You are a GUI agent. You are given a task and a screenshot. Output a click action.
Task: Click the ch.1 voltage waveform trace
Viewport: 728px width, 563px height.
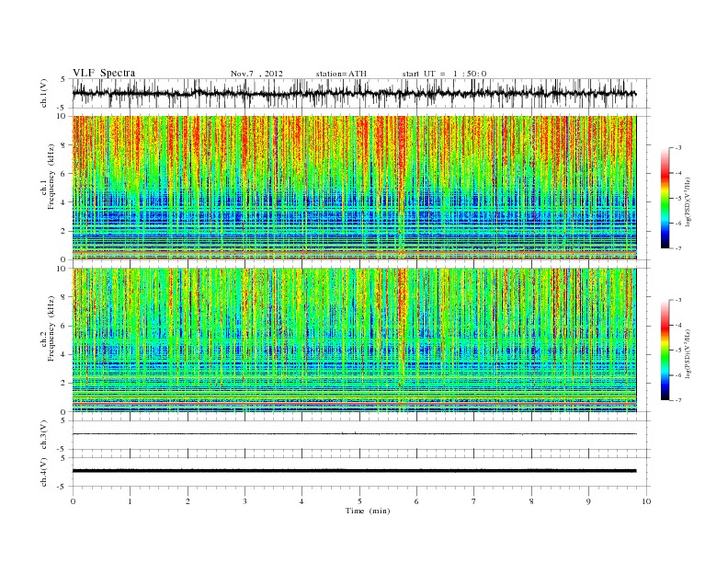coord(354,93)
